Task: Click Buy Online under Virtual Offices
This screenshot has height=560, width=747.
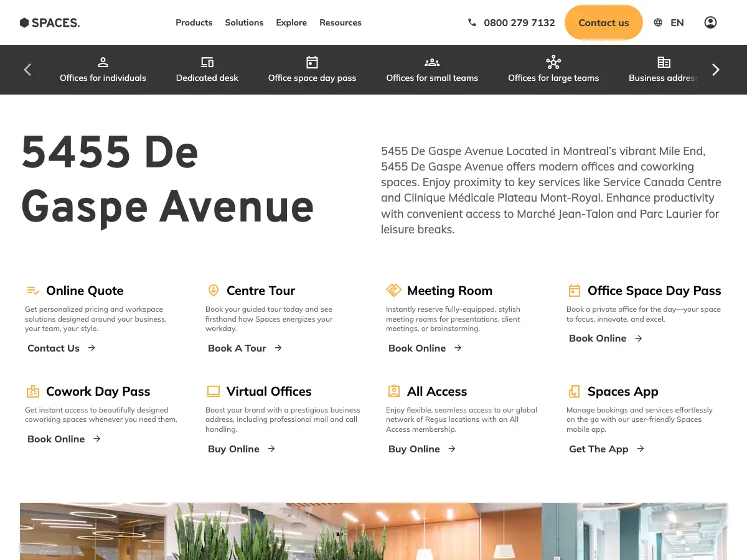Action: point(241,449)
